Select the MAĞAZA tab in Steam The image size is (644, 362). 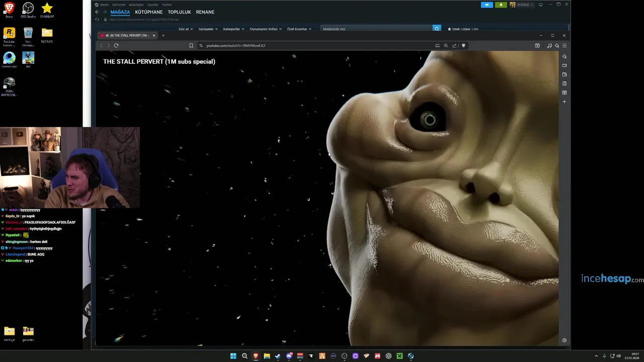tap(120, 12)
